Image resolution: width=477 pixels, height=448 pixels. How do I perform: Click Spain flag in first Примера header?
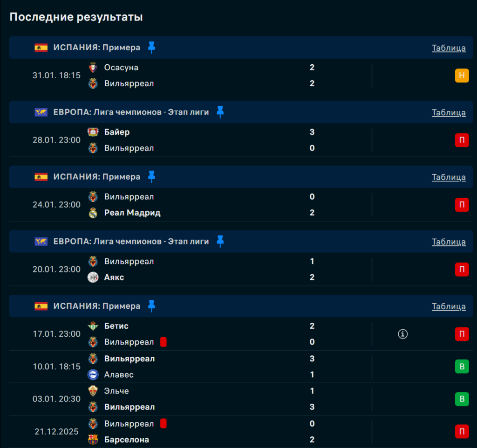pos(41,48)
